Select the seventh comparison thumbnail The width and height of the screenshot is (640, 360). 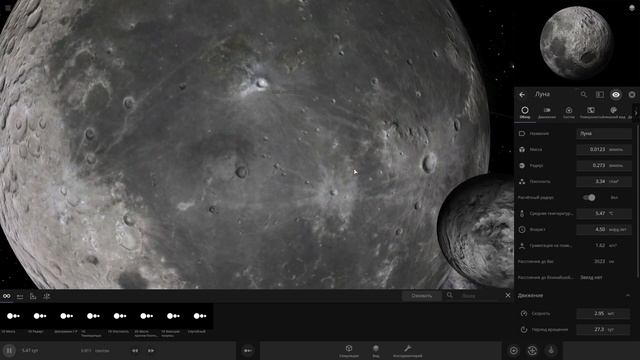click(173, 316)
